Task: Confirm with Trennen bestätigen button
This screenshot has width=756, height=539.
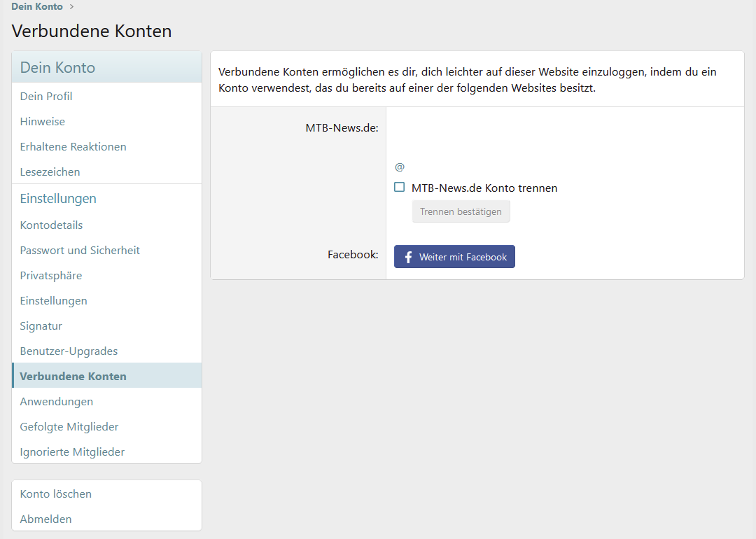Action: pos(461,211)
